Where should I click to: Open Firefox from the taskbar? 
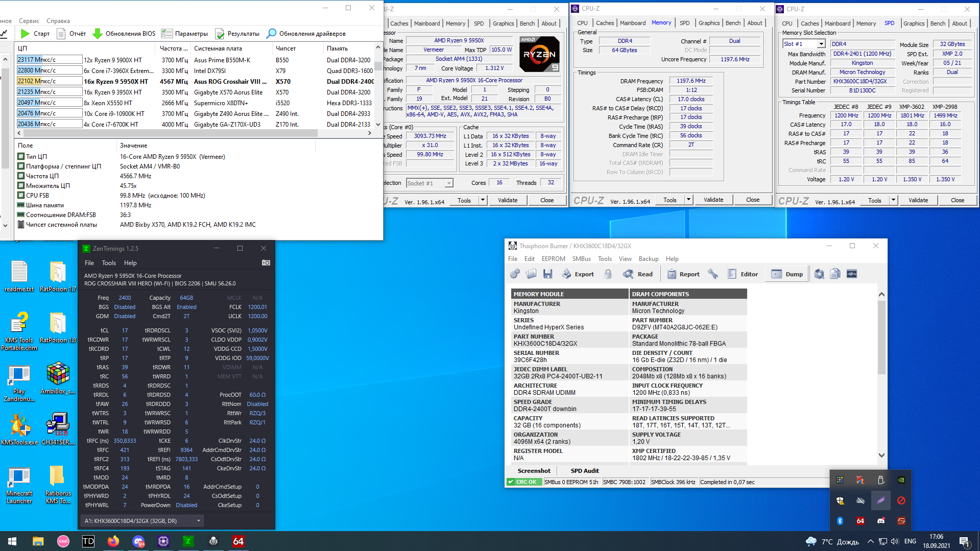pyautogui.click(x=113, y=541)
